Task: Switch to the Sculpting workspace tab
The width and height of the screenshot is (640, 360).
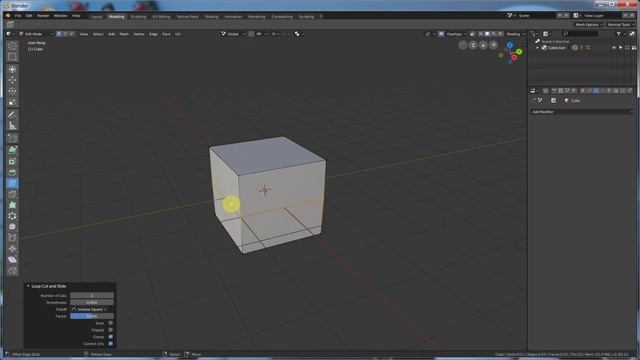Action: (138, 16)
